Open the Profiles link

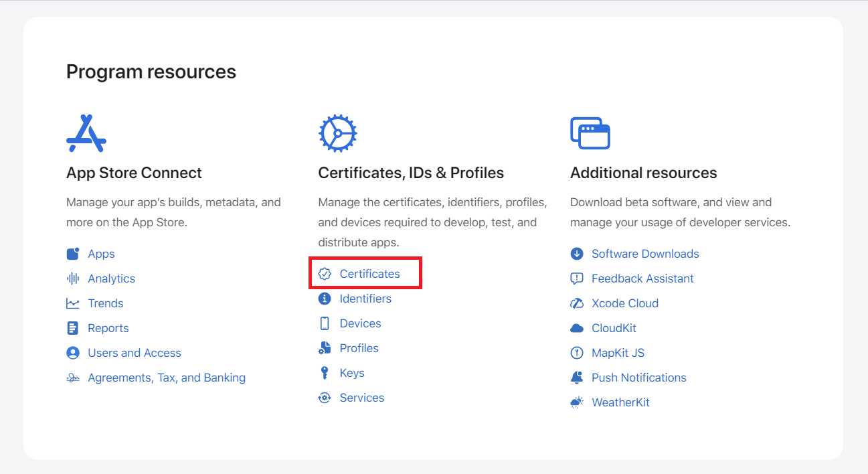(359, 348)
